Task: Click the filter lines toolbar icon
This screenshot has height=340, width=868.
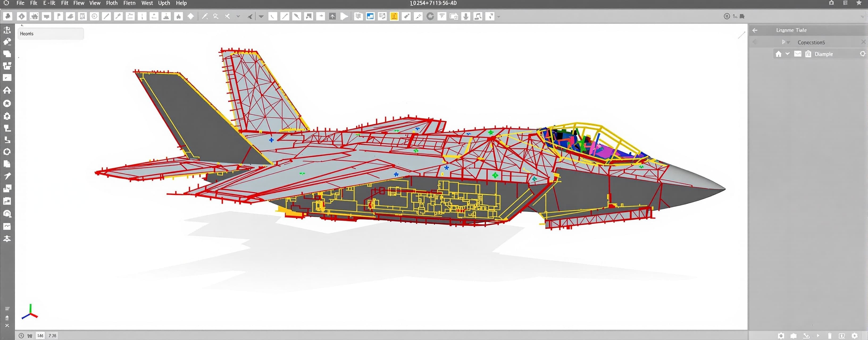Action: 442,16
